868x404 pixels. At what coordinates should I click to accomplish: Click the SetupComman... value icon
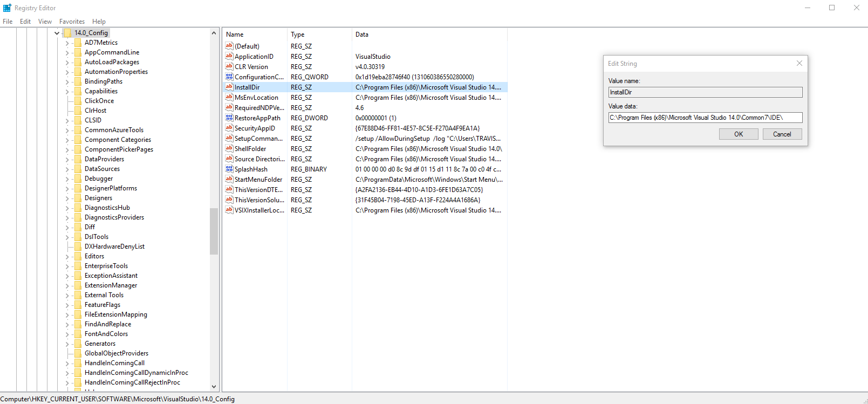pos(229,138)
